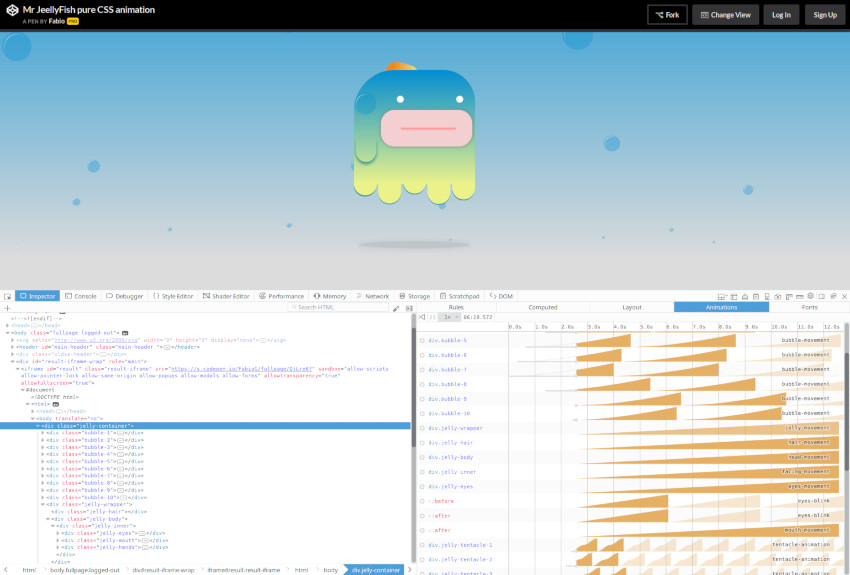
Task: Select the div.jelly-wrapper animation target circle
Action: 423,428
